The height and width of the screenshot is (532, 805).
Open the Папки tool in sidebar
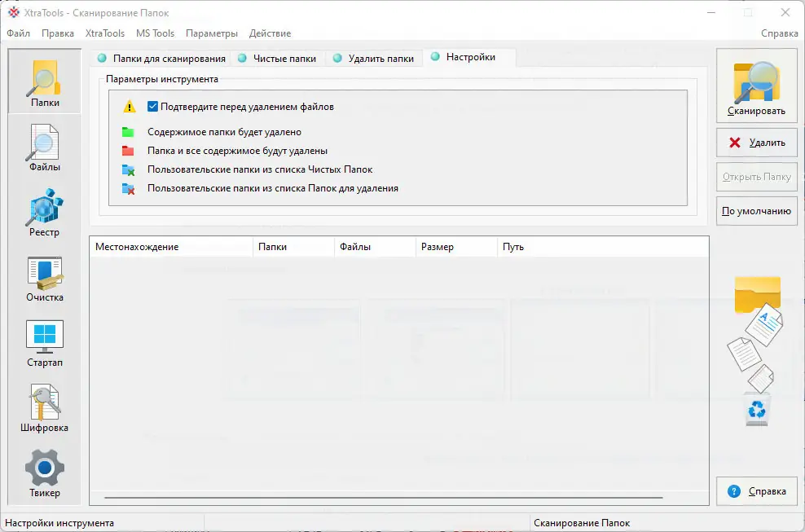coord(45,81)
